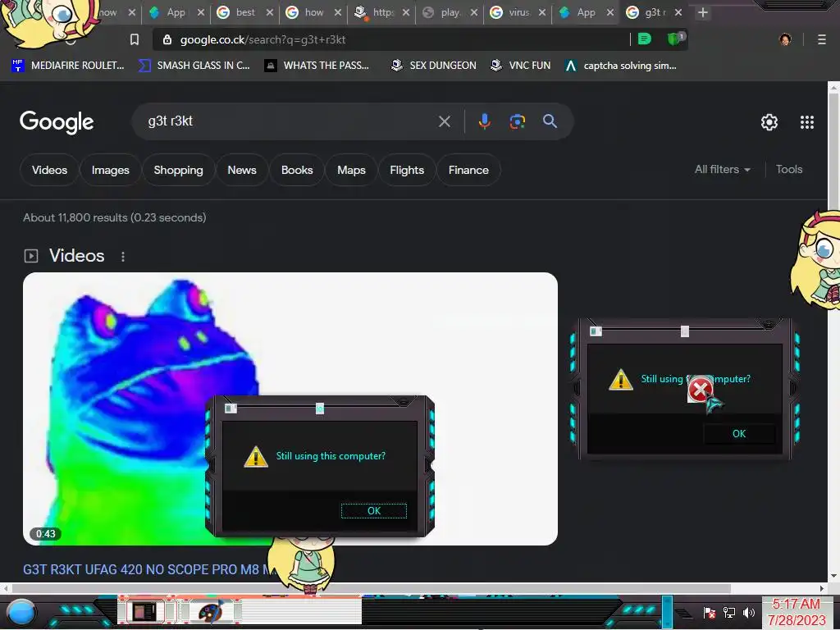Start voice search with the microphone icon
This screenshot has height=630, width=840.
point(484,121)
